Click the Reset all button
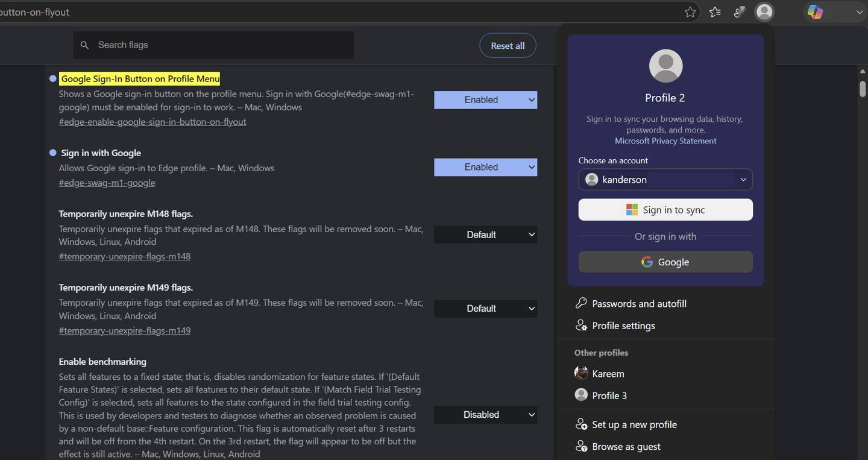This screenshot has width=868, height=460. coord(508,46)
